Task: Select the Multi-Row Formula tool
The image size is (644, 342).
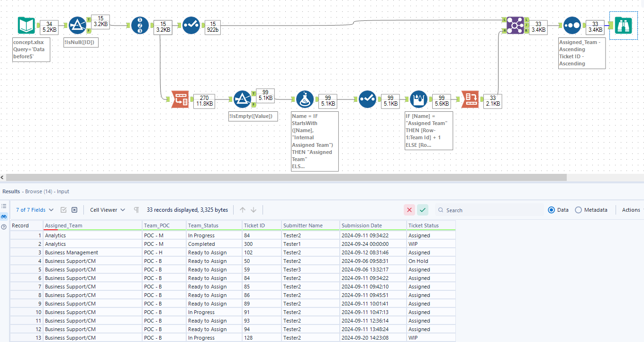Action: 418,99
